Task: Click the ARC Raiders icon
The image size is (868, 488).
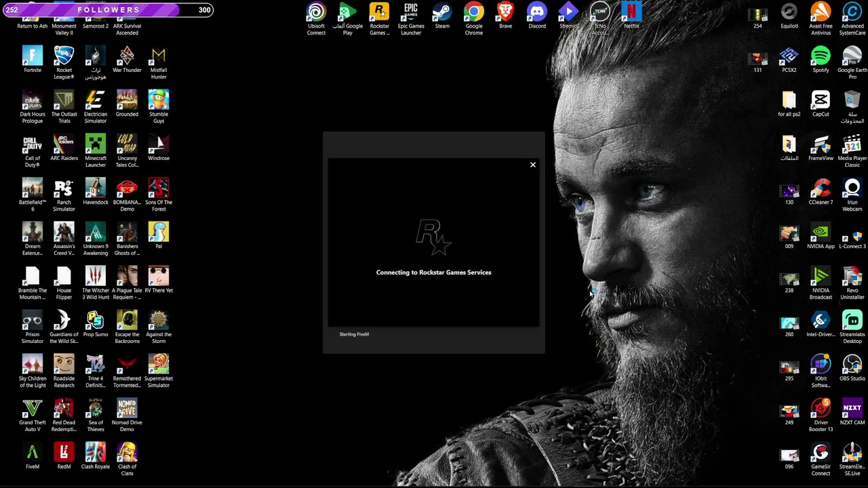Action: [64, 148]
